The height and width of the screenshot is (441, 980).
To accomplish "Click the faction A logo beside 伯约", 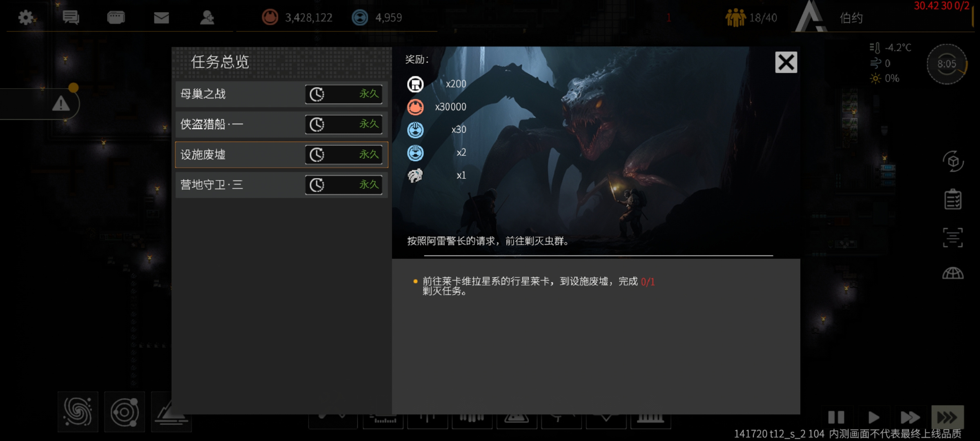I will tap(811, 16).
